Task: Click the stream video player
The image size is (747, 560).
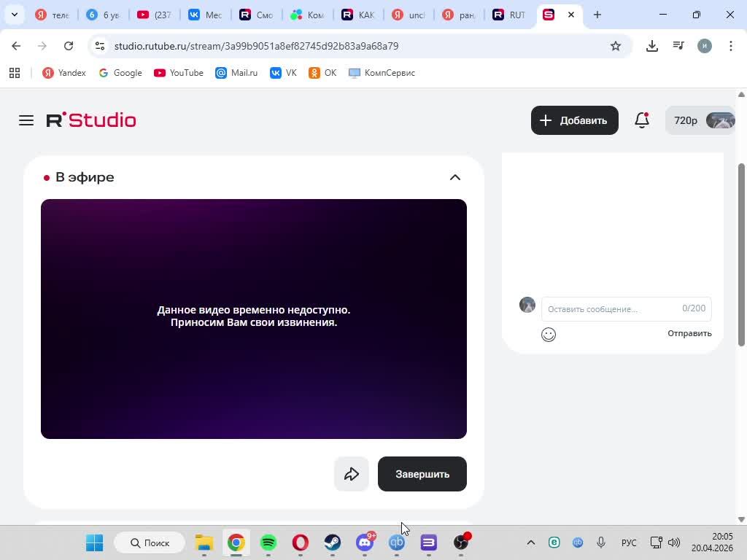Action: pyautogui.click(x=253, y=319)
